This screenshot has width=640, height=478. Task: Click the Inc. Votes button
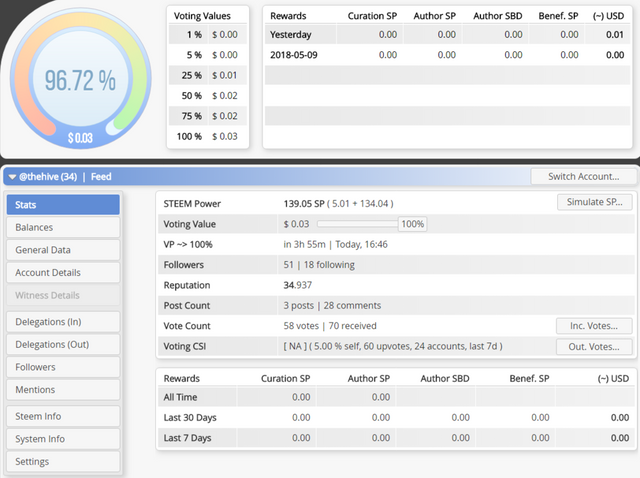pos(594,326)
